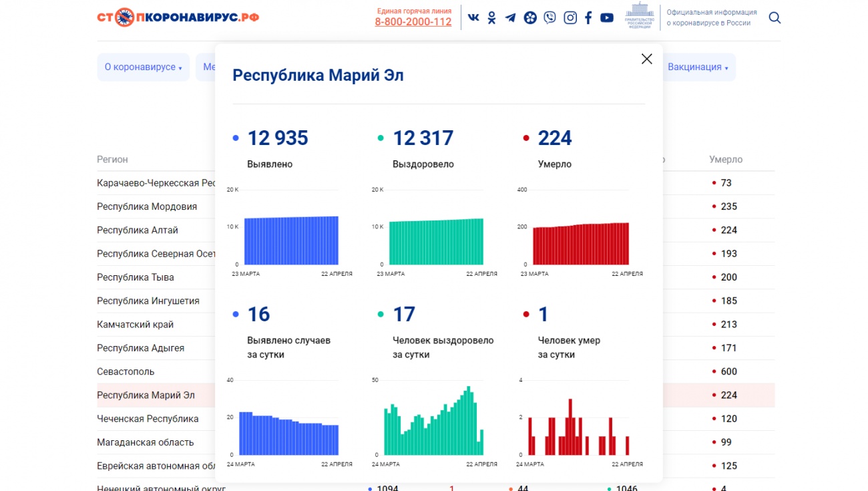
Task: Click the 'Регион' column header
Action: (x=112, y=160)
